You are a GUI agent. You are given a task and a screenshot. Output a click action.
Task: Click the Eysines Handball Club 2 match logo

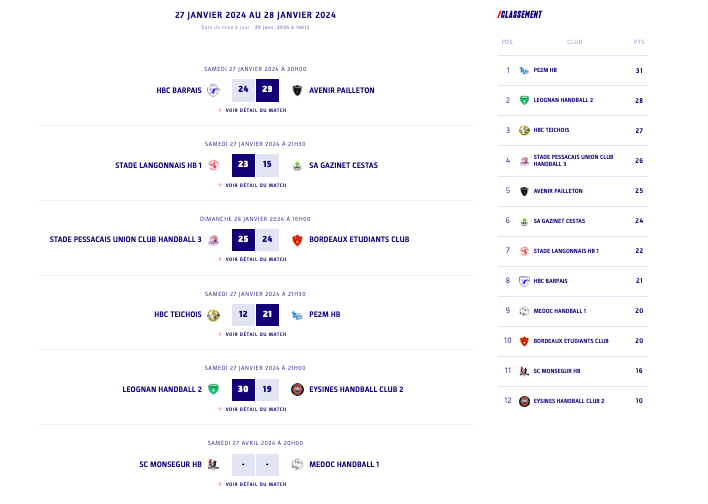tap(297, 389)
